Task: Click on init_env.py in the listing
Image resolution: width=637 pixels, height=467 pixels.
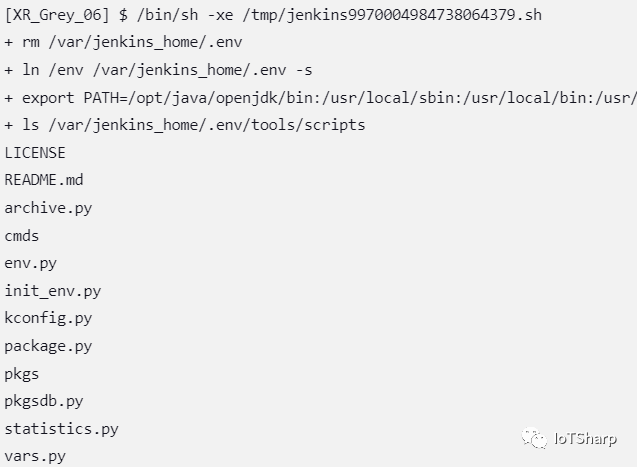Action: [x=52, y=291]
